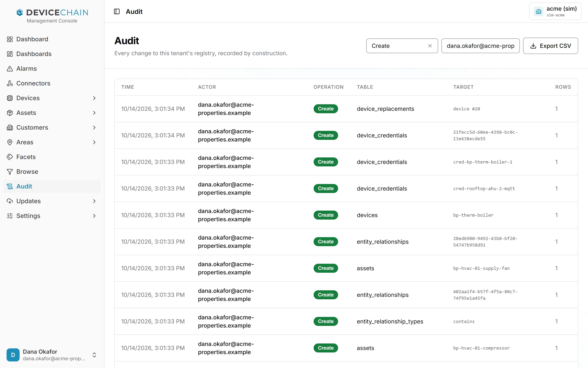This screenshot has width=588, height=368.
Task: Go to Alarms in the sidebar
Action: tap(52, 69)
